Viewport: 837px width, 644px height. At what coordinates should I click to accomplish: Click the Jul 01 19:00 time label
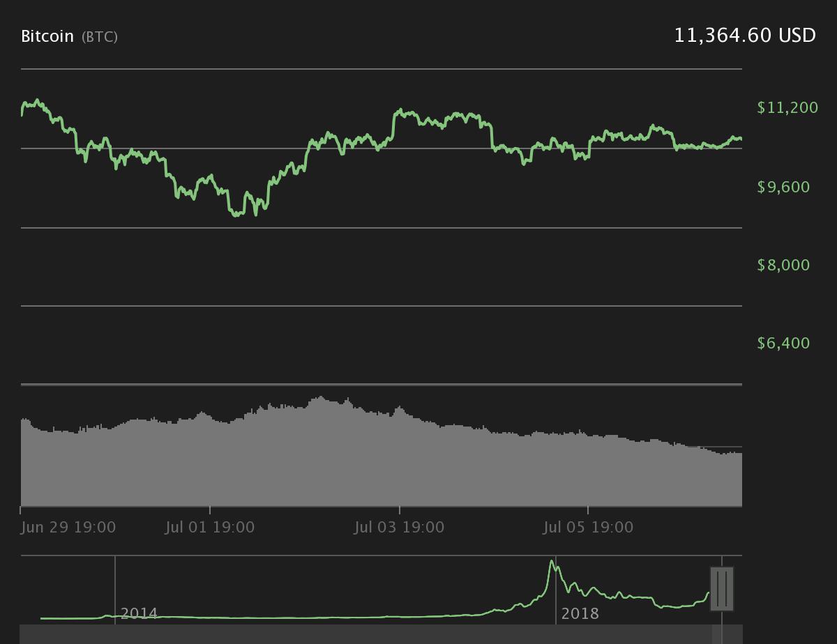(210, 527)
